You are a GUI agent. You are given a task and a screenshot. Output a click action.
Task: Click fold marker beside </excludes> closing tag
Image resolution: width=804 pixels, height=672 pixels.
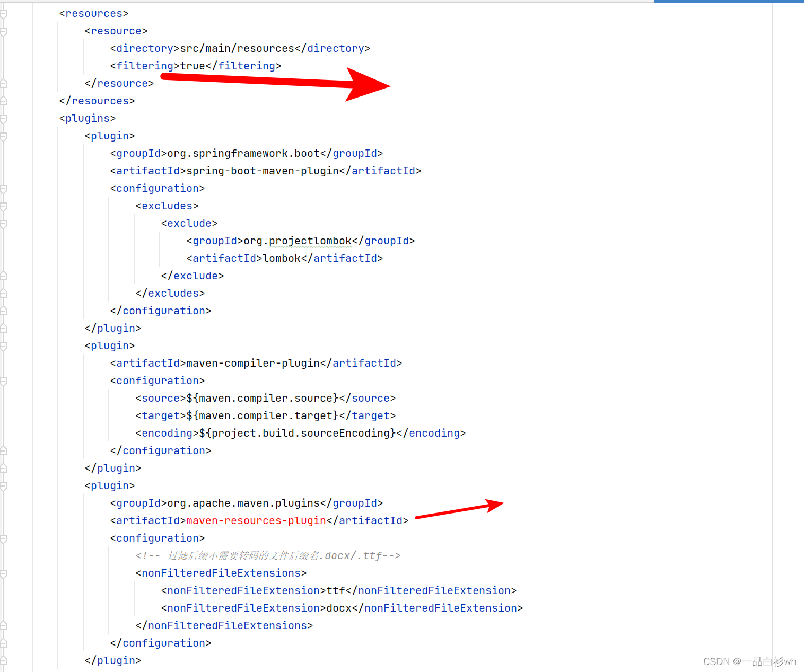click(x=3, y=294)
